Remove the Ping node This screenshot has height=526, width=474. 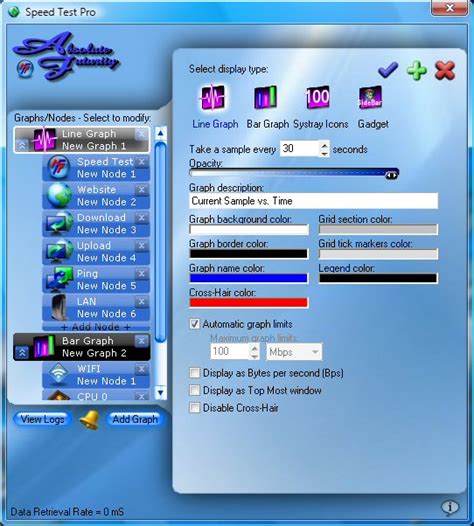click(142, 273)
